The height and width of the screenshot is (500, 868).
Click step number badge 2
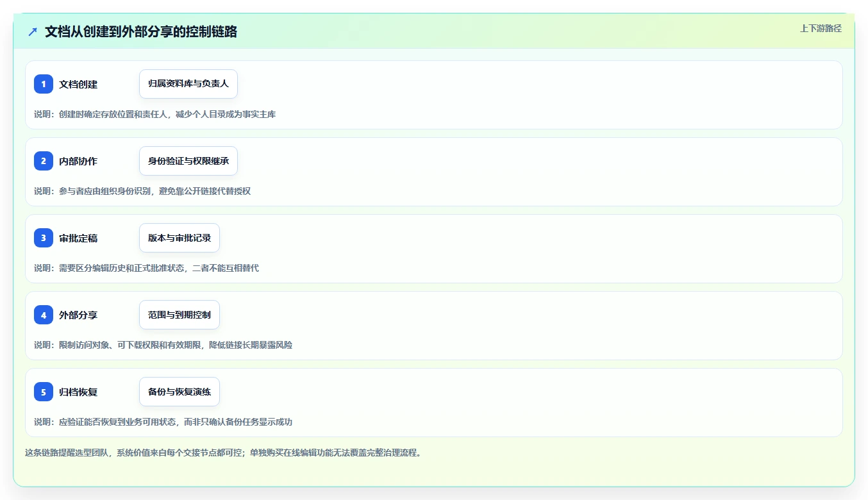point(44,161)
